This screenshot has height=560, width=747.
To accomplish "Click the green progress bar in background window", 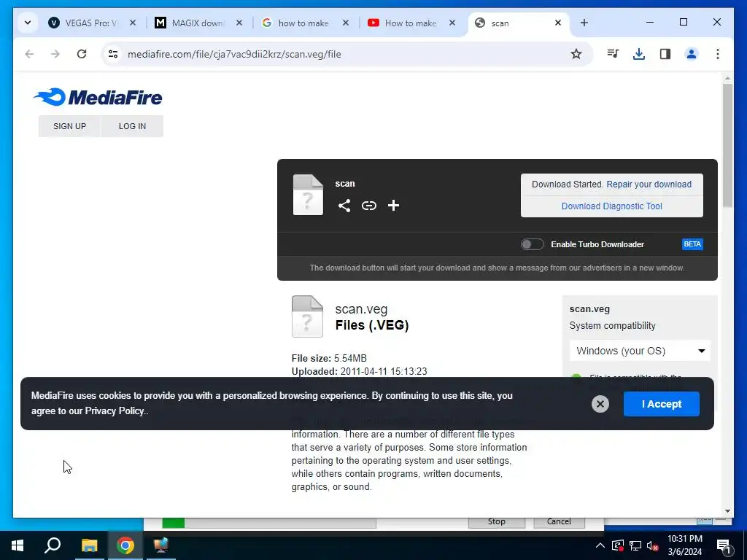I will [x=173, y=523].
